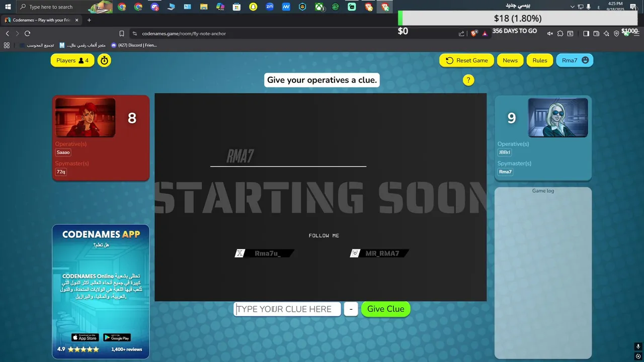Open the Xbox app from the taskbar
Image resolution: width=644 pixels, height=362 pixels.
(x=319, y=7)
